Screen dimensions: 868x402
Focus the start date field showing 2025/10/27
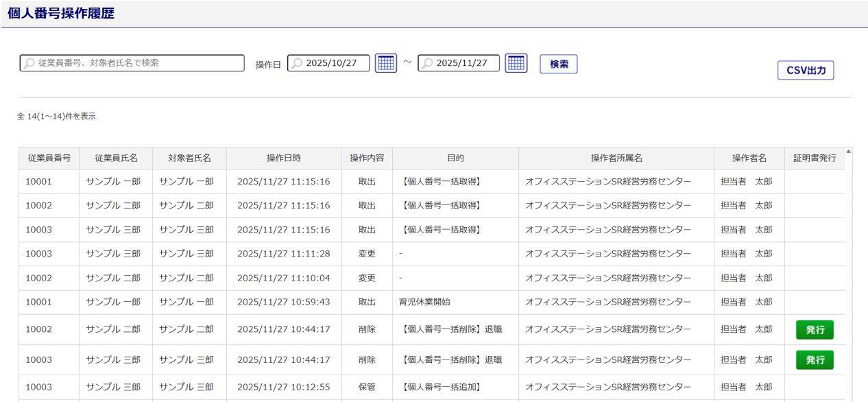point(329,63)
